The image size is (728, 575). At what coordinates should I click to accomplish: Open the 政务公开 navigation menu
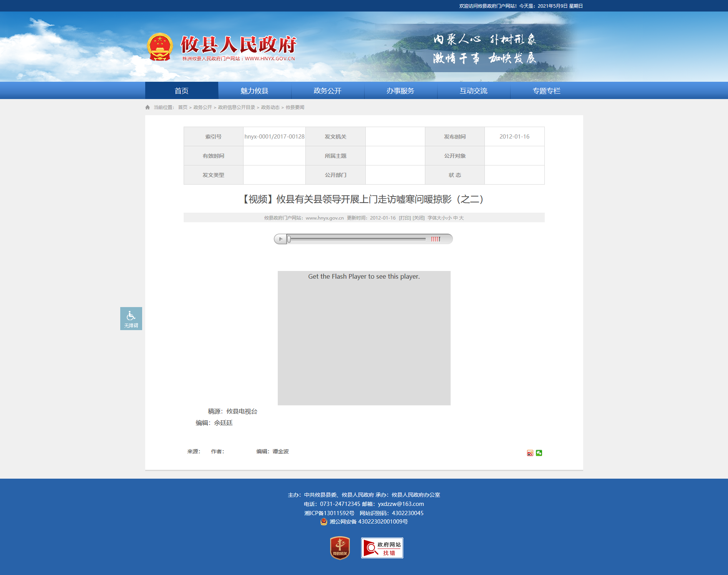point(328,91)
